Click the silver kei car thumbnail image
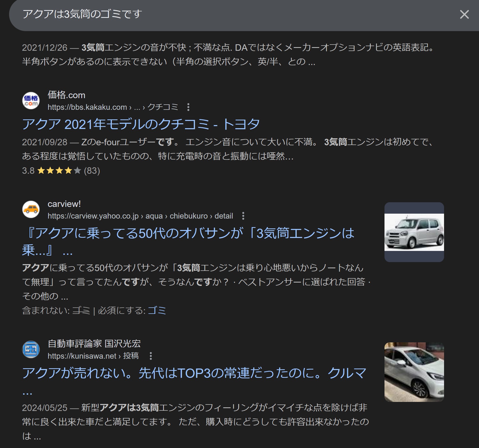This screenshot has height=448, width=479. pos(414,232)
